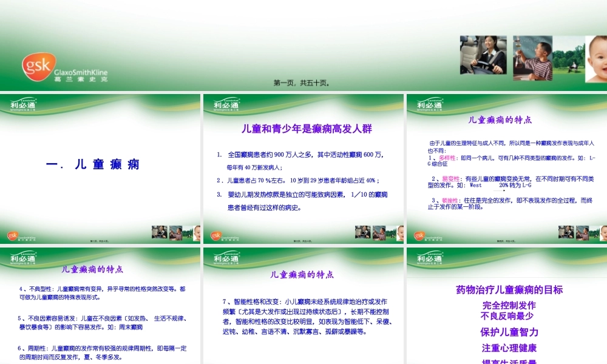
Task: Select the driving woman photo in the header strip
Action: coord(484,55)
